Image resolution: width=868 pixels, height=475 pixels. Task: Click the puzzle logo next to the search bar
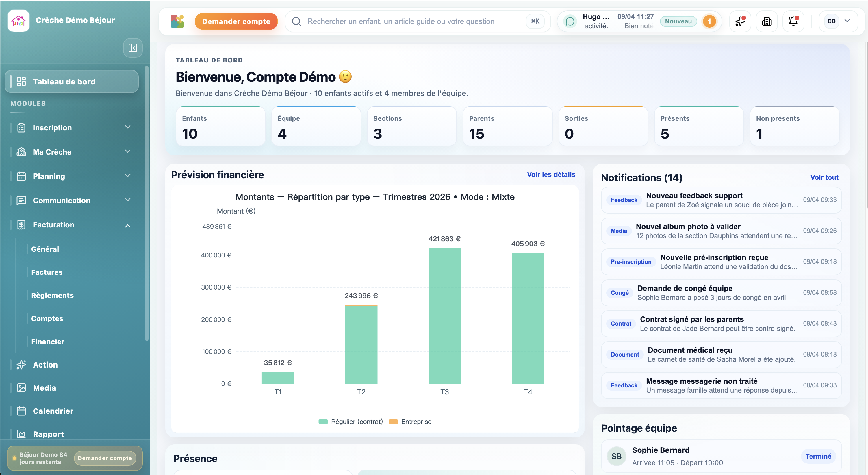(x=177, y=21)
